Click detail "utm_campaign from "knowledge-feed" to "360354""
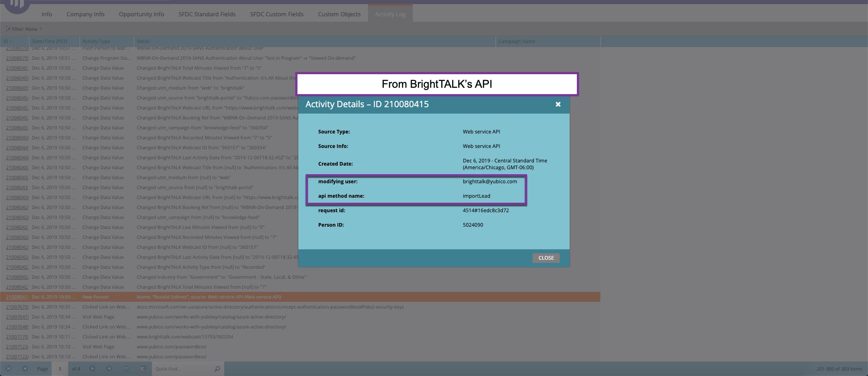The width and height of the screenshot is (868, 376). click(203, 128)
